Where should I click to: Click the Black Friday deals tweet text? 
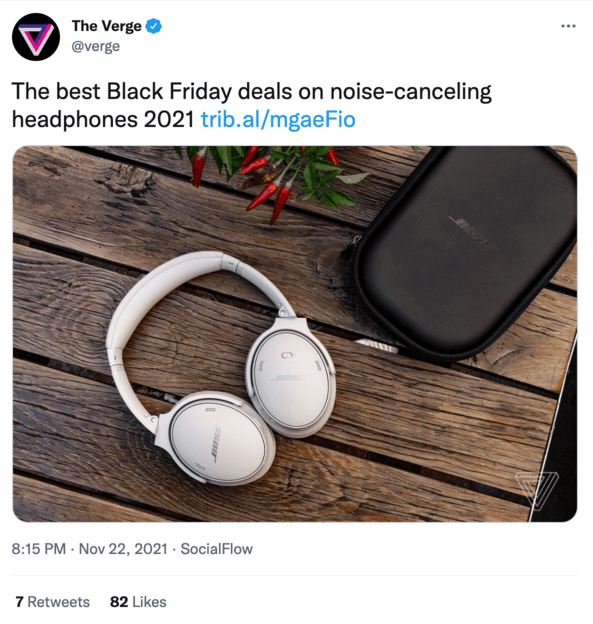(x=252, y=105)
